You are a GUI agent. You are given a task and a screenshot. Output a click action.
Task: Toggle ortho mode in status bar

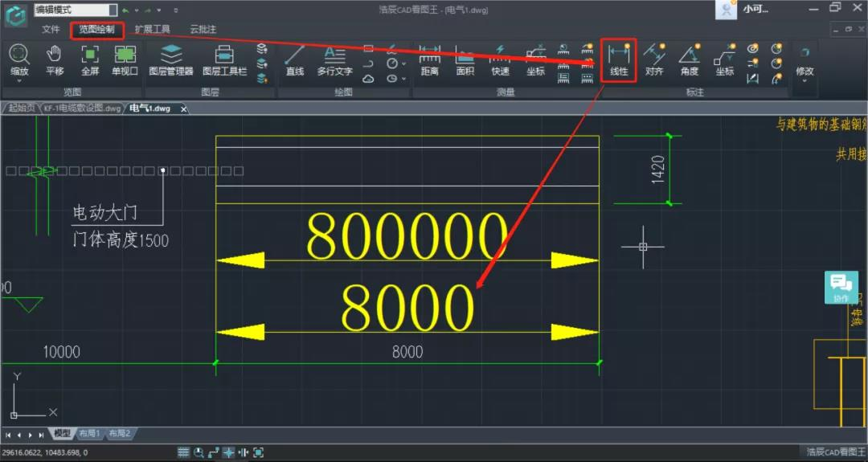[214, 452]
